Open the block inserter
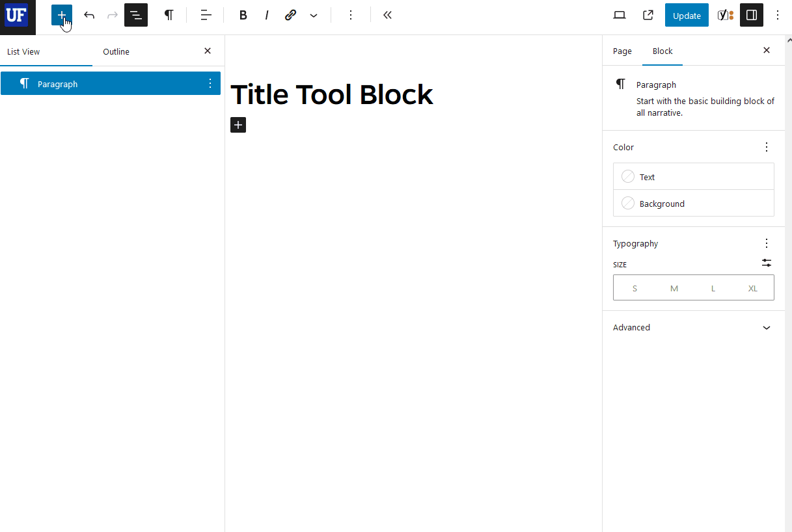This screenshot has width=792, height=532. click(61, 15)
